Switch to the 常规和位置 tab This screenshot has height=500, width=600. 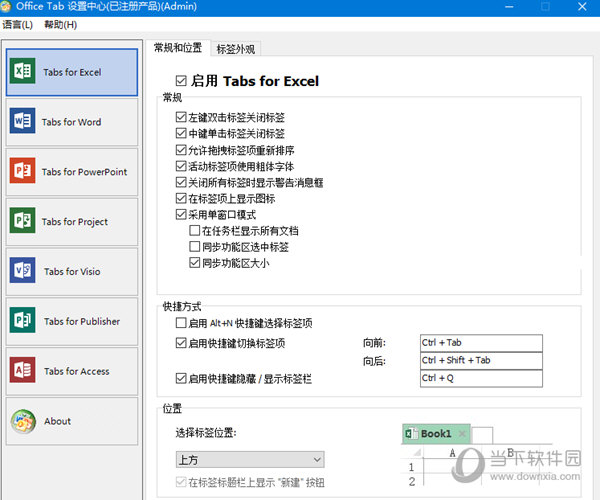point(177,48)
